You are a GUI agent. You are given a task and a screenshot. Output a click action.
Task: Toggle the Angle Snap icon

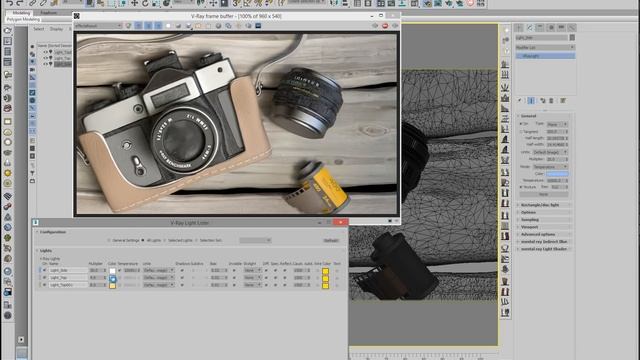pyautogui.click(x=247, y=3)
